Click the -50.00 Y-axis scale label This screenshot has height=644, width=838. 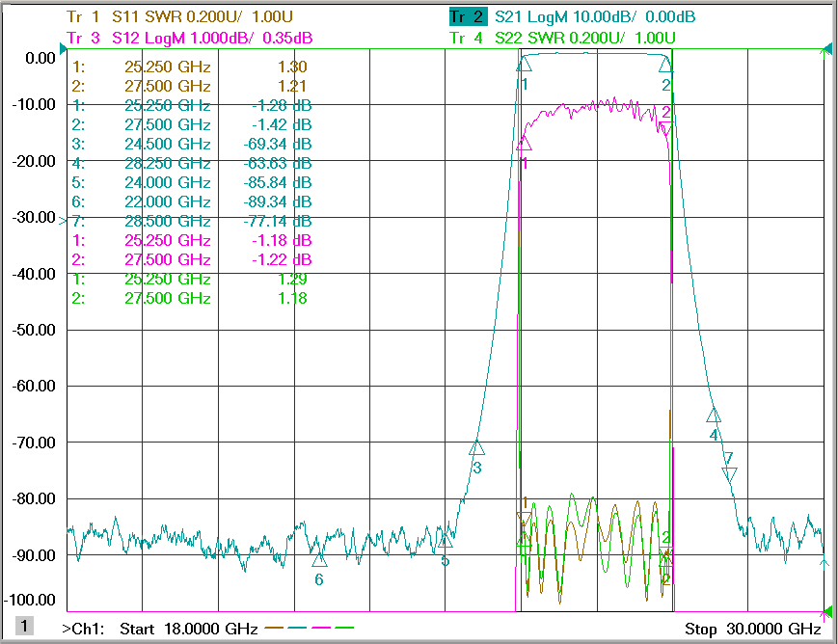point(34,330)
